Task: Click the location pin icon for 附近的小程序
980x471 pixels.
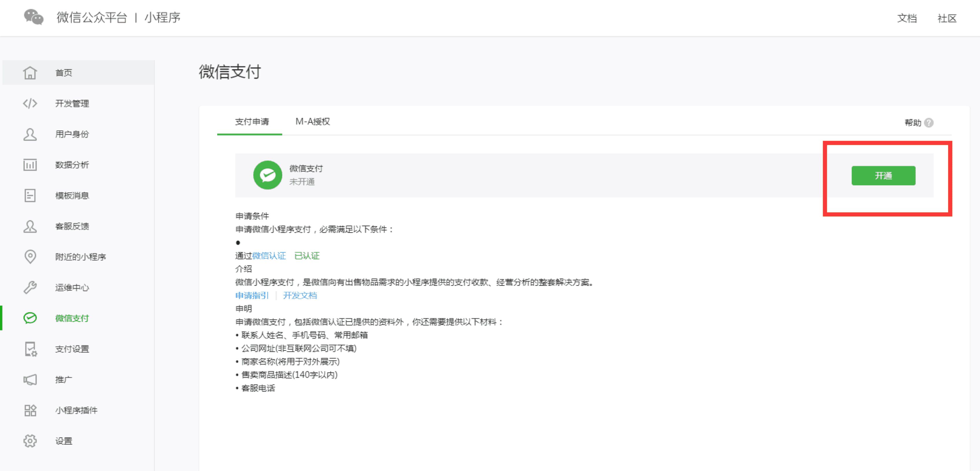Action: (30, 257)
